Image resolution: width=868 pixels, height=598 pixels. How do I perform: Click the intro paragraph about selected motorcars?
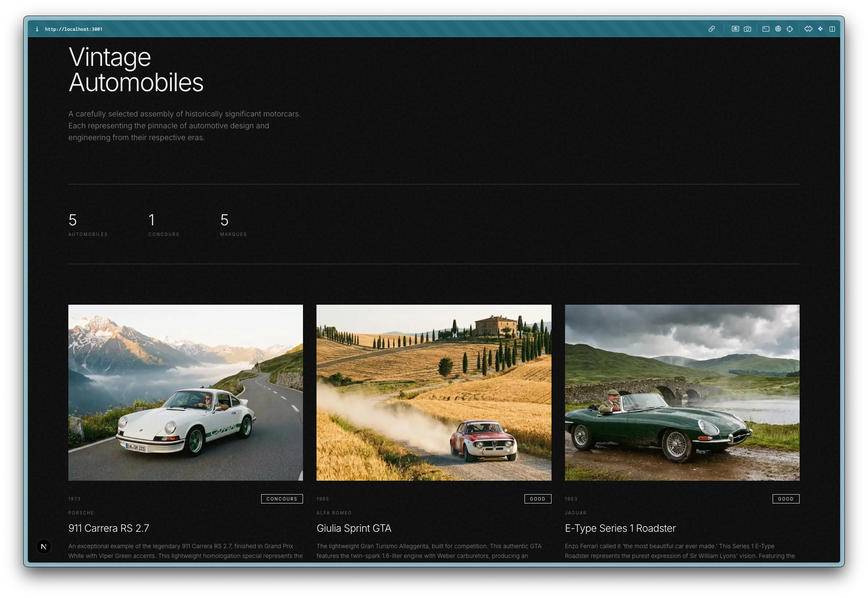click(x=185, y=126)
